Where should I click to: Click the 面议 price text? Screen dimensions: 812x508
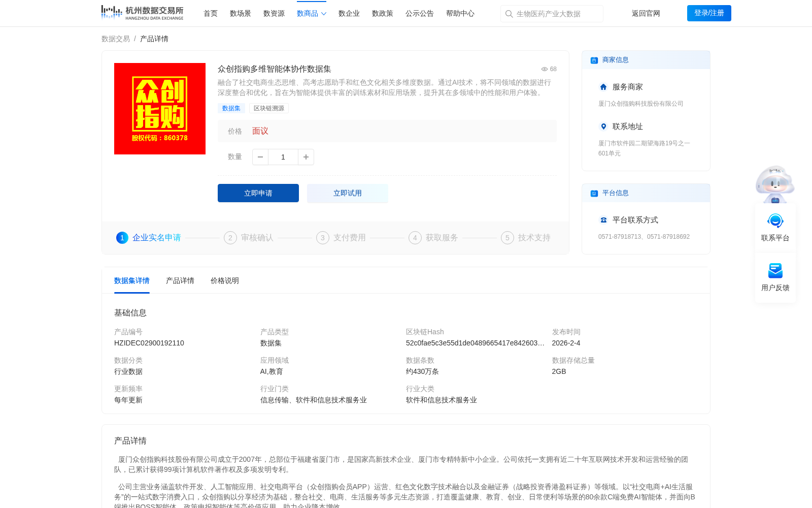pyautogui.click(x=260, y=131)
